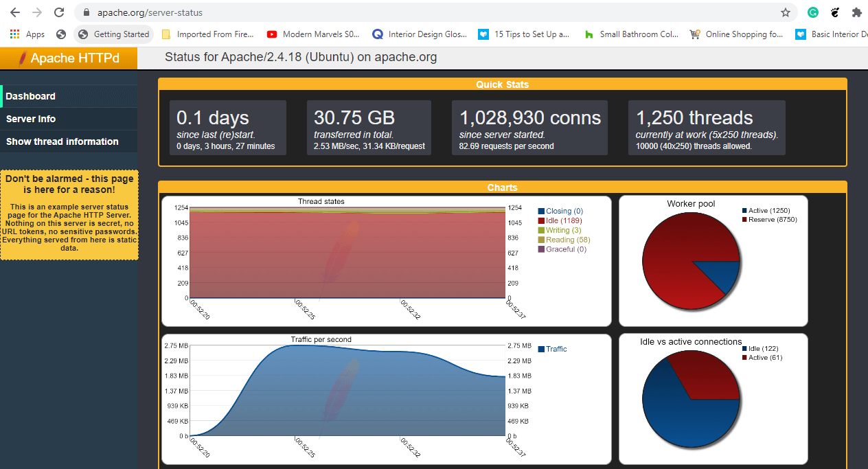Reload the page with the refresh icon
868x469 pixels.
[x=59, y=12]
